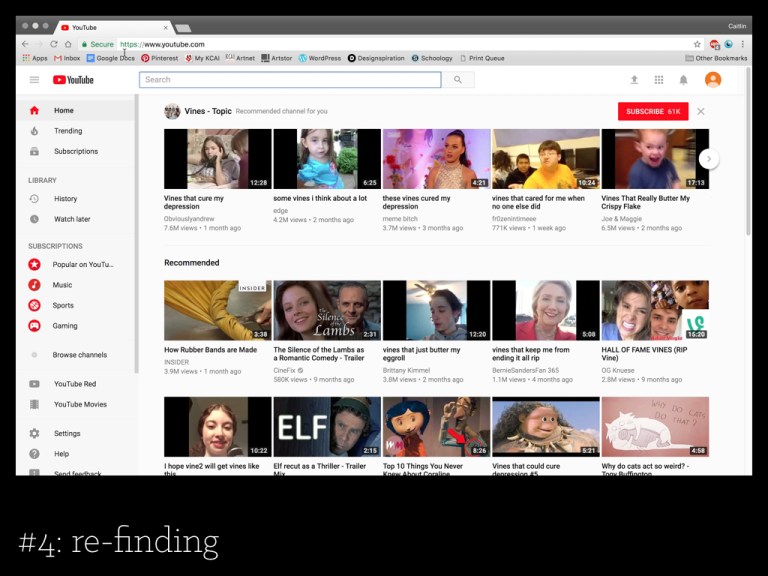Open History in the Library section
Screen dimensions: 768x576
(x=65, y=199)
